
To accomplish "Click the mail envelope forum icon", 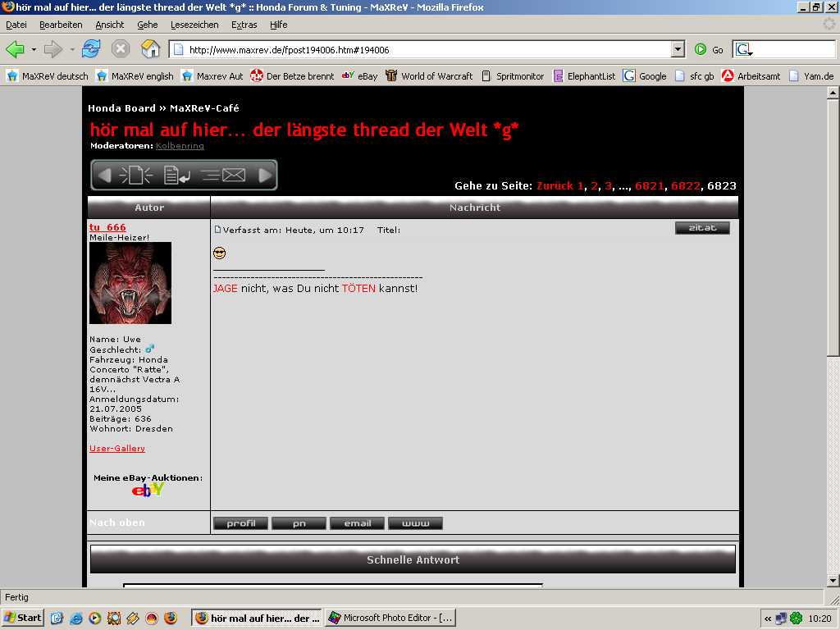I will click(x=224, y=175).
